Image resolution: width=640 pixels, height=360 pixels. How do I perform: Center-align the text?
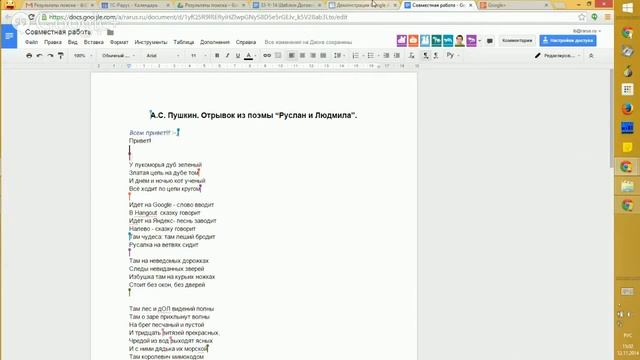[302, 56]
